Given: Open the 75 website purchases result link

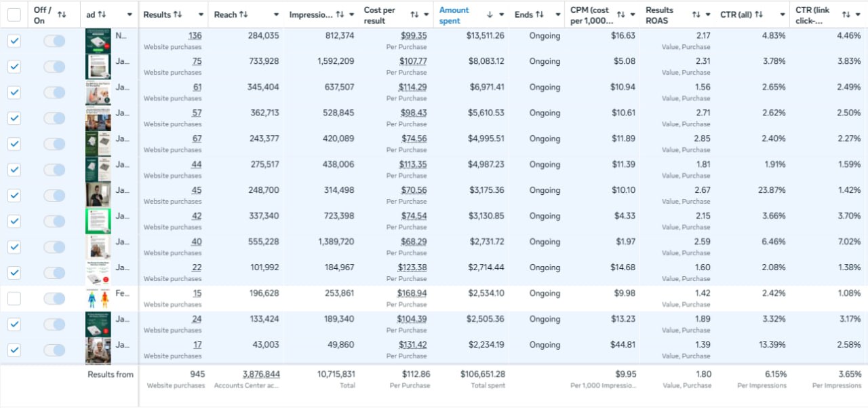Looking at the screenshot, I should tap(197, 62).
